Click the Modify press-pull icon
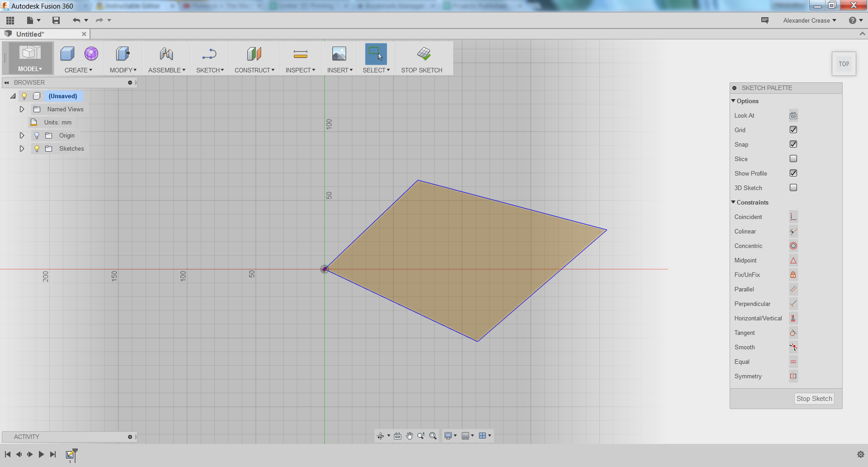Screen dimensions: 868x467 123,54
